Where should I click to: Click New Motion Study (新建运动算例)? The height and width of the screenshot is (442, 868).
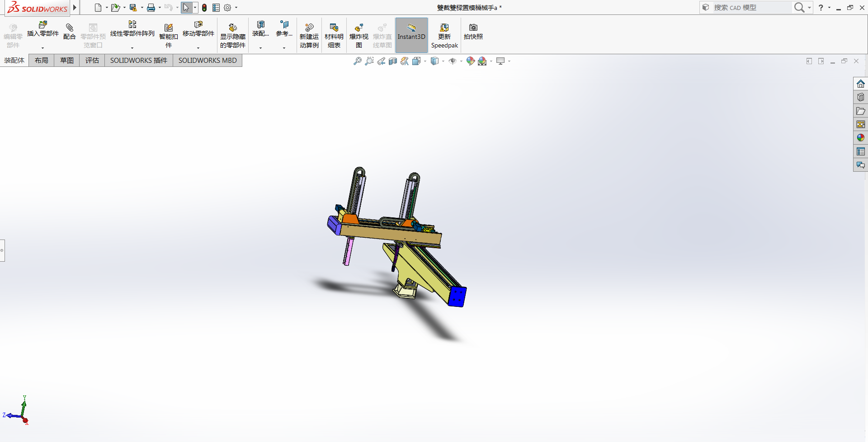309,36
